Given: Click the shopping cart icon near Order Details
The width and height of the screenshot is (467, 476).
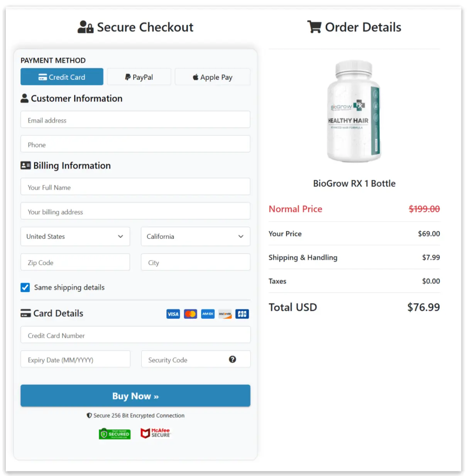Looking at the screenshot, I should [314, 27].
